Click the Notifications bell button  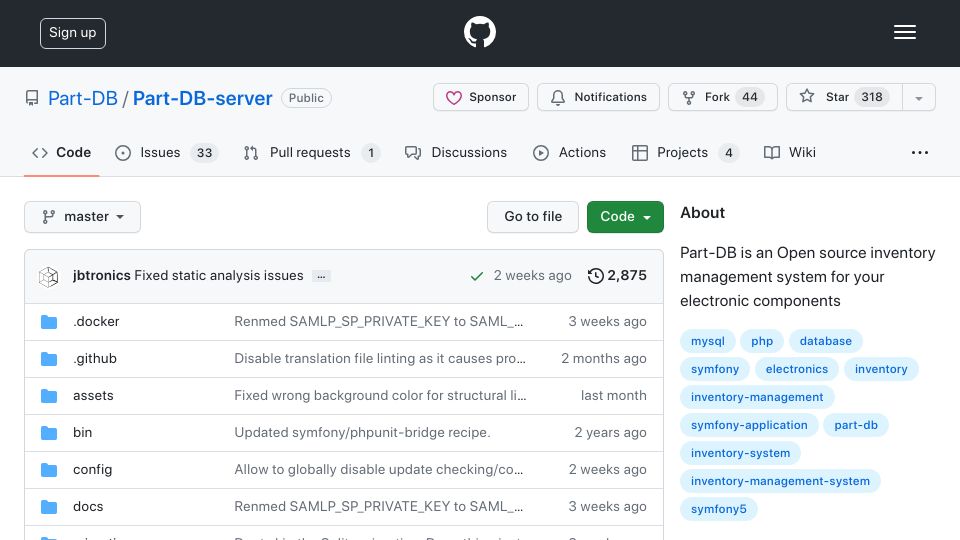click(x=598, y=97)
